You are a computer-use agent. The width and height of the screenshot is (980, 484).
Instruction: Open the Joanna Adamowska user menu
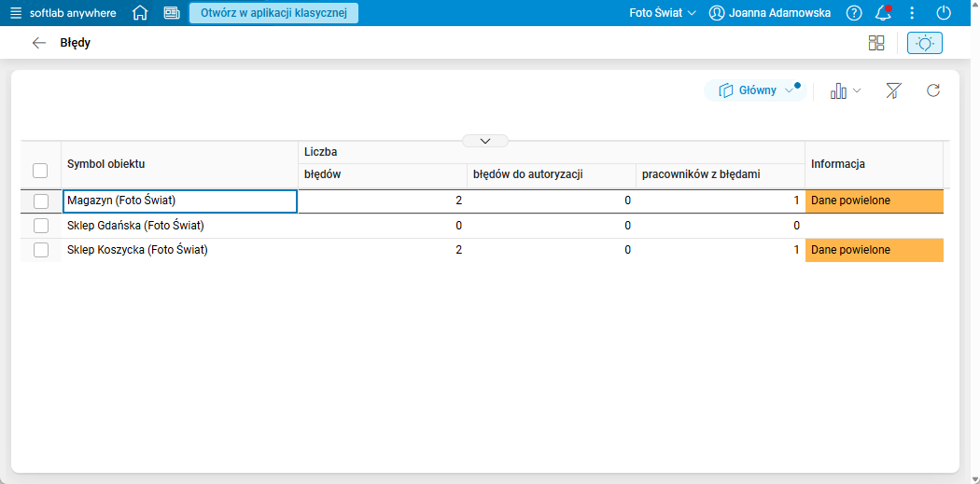pos(770,13)
